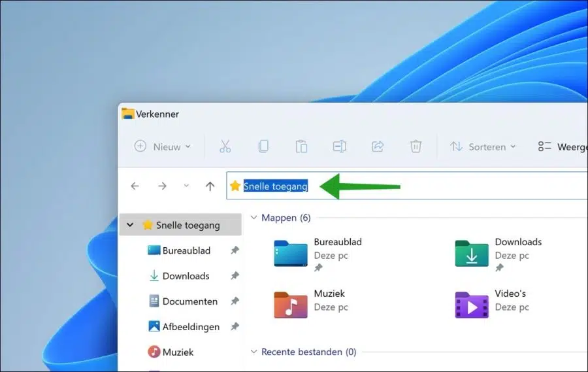The height and width of the screenshot is (372, 588).
Task: Click the Delete trash can icon
Action: [x=416, y=146]
